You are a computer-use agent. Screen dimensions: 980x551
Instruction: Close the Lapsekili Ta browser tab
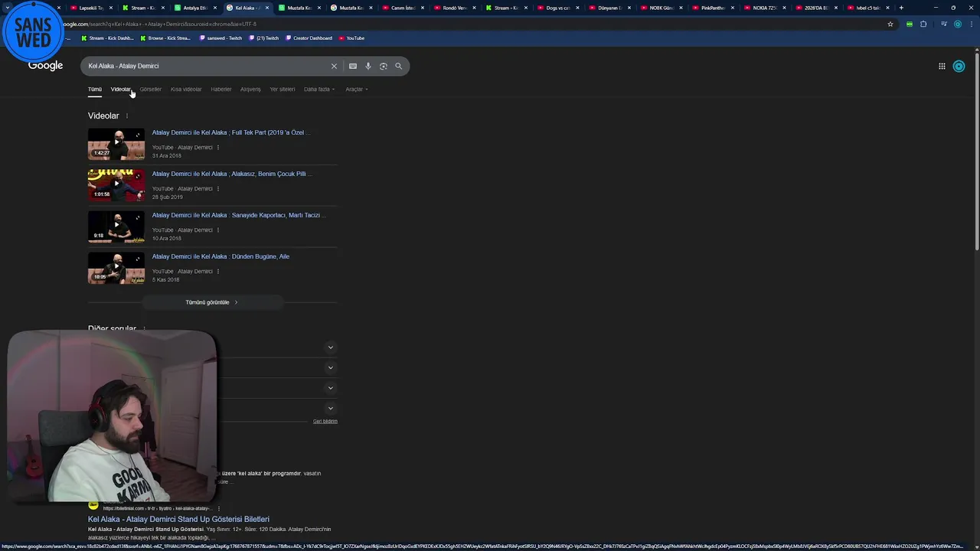[x=111, y=8]
